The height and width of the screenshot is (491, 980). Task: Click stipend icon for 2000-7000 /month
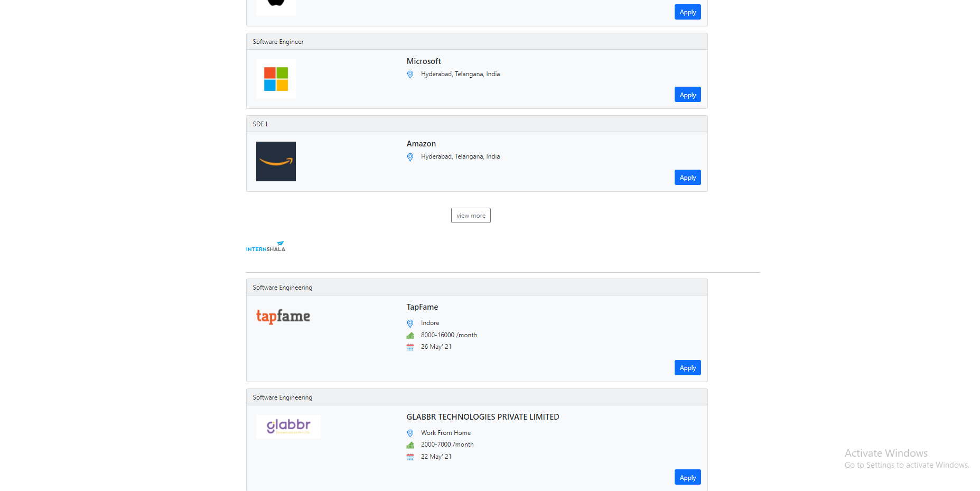(410, 445)
